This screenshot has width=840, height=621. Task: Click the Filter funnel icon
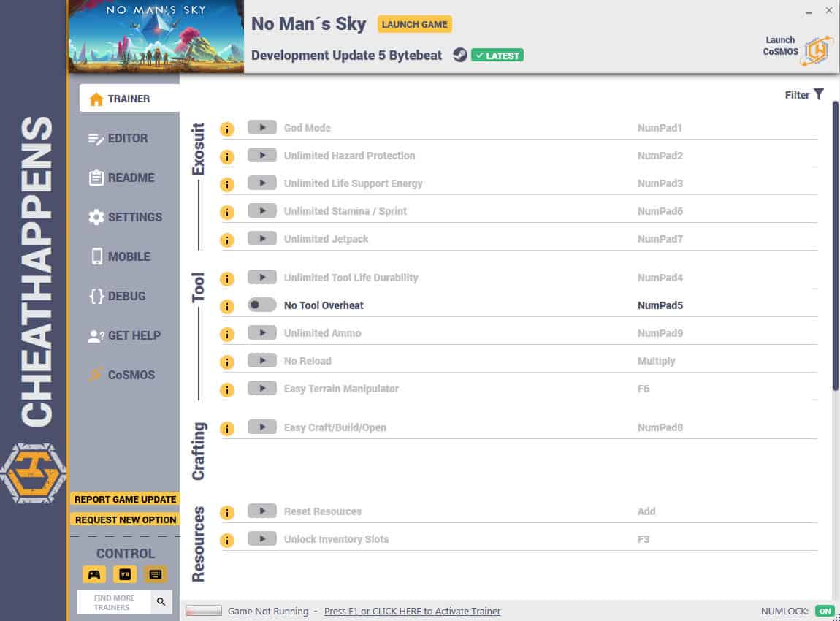(x=819, y=95)
